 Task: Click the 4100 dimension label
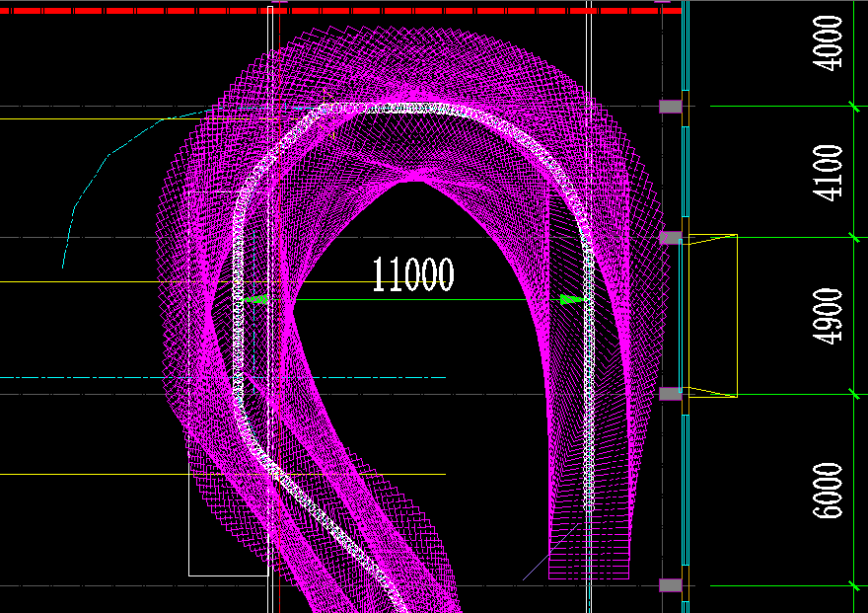coord(828,172)
